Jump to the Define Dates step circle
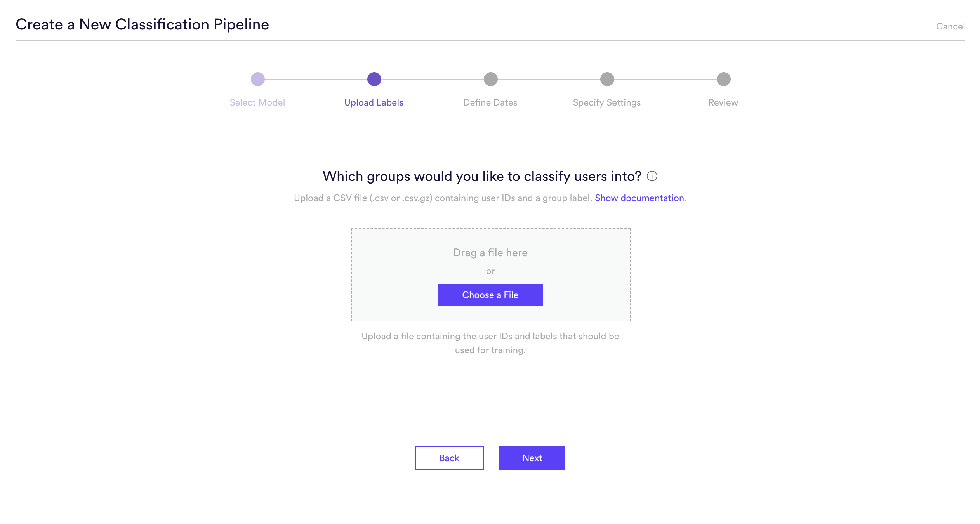This screenshot has height=524, width=980. [491, 79]
